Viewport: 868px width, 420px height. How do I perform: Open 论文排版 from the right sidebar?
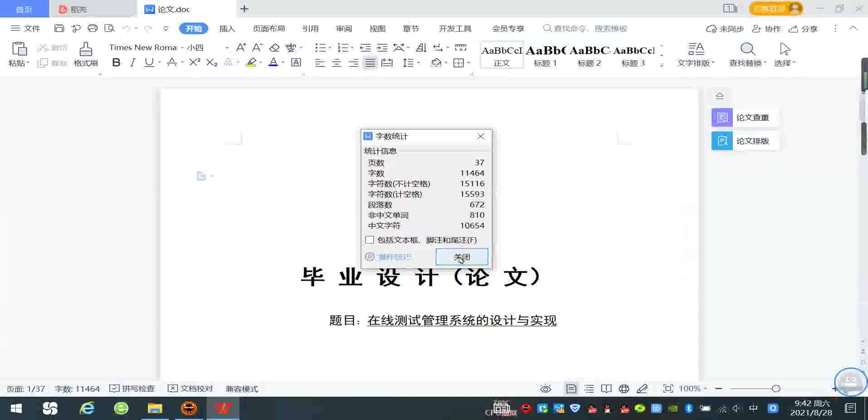[x=745, y=141]
